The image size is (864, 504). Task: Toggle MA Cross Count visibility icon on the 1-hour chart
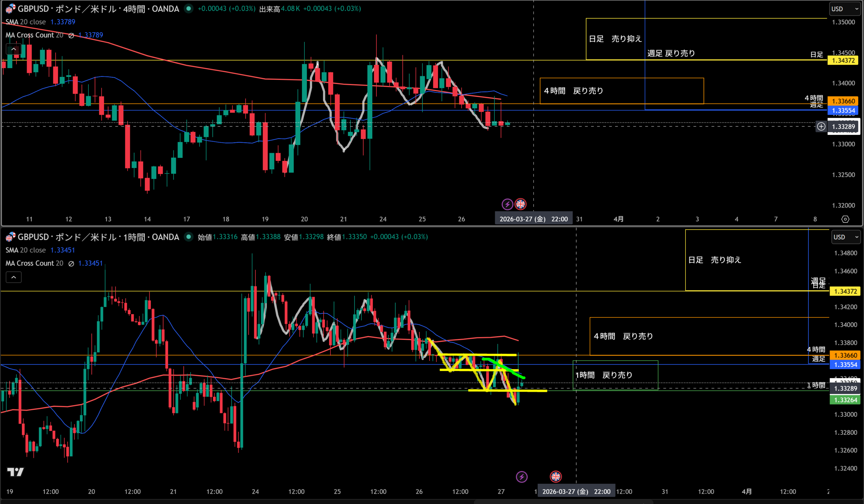pyautogui.click(x=71, y=263)
